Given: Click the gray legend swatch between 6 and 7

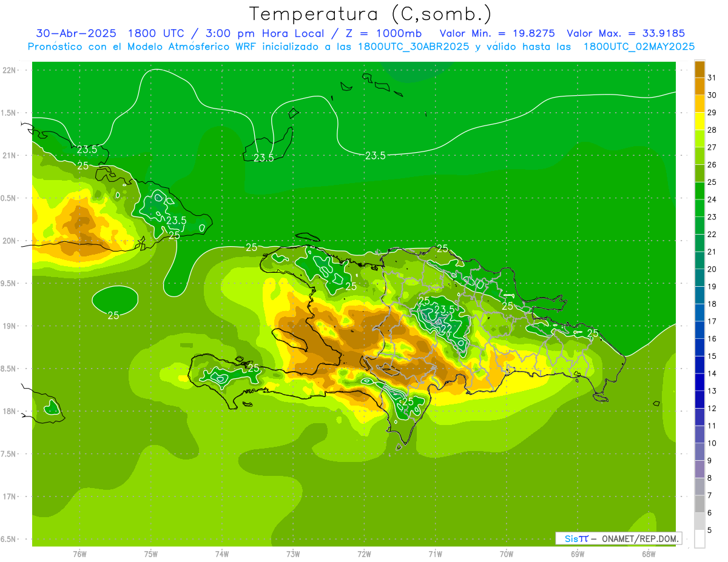Looking at the screenshot, I should click(x=699, y=504).
